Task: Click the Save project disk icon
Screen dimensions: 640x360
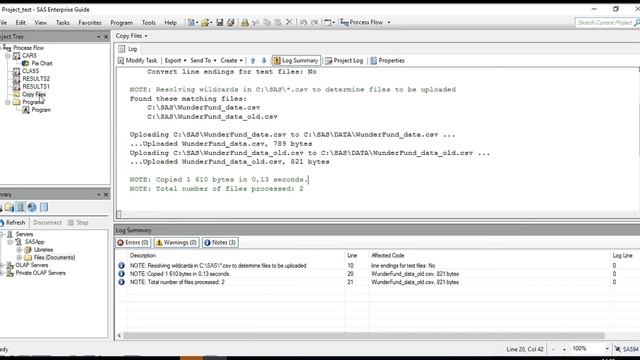Action: pos(220,22)
